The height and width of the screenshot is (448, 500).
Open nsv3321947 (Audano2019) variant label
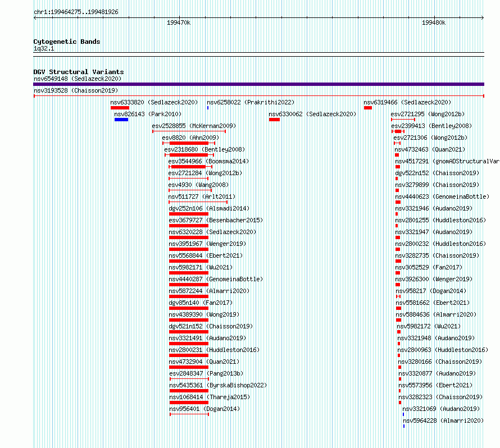(434, 232)
